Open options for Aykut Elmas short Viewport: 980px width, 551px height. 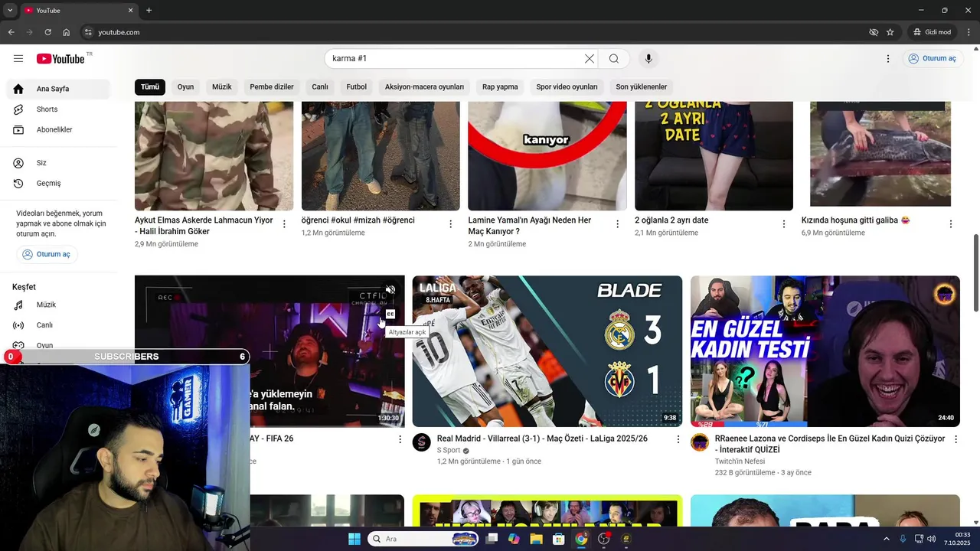284,224
